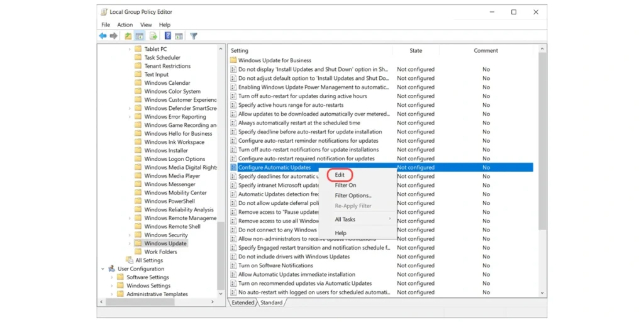Viewport: 644px width, 322px height.
Task: Click folder icon next to Windows Installer
Action: pos(138,150)
